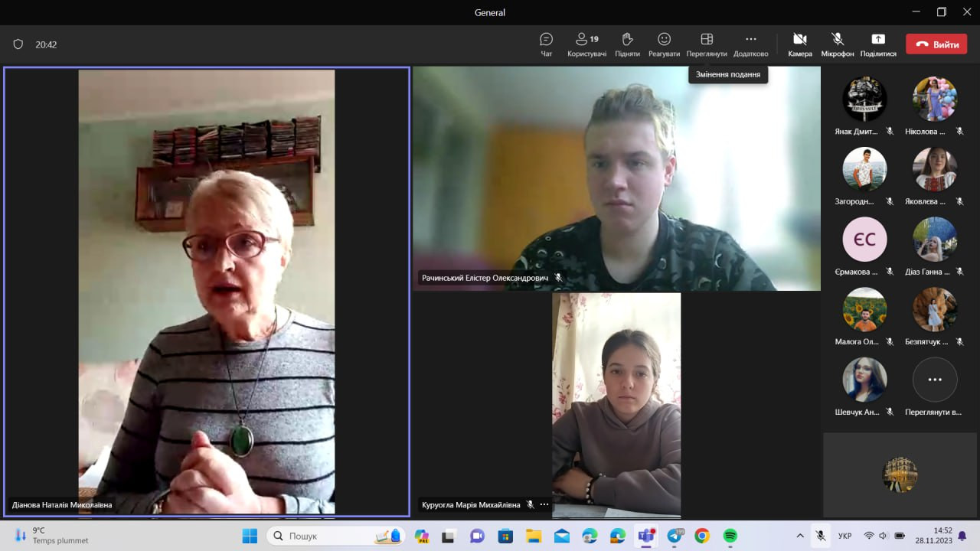Click Єрмакова's ЄС initials avatar
The height and width of the screenshot is (551, 980).
[x=864, y=240]
